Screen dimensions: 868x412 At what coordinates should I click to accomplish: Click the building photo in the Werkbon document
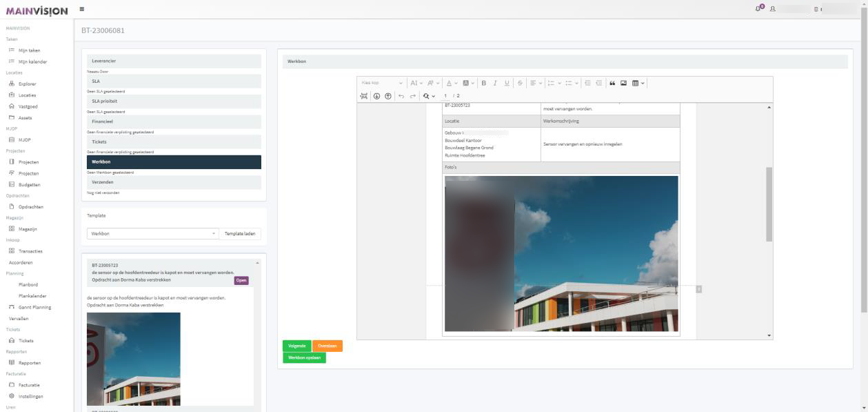click(561, 253)
